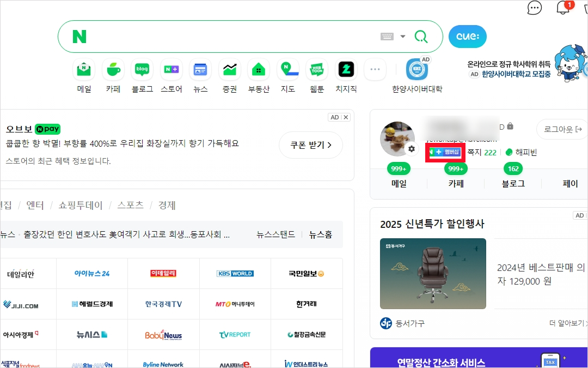588x368 pixels.
Task: Open the 이데일리 press logo
Action: 163,273
